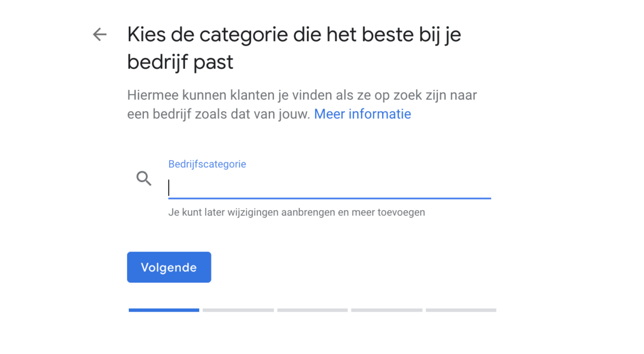This screenshot has width=644, height=354.
Task: Select the Bedrijfscategorie label
Action: coord(207,164)
